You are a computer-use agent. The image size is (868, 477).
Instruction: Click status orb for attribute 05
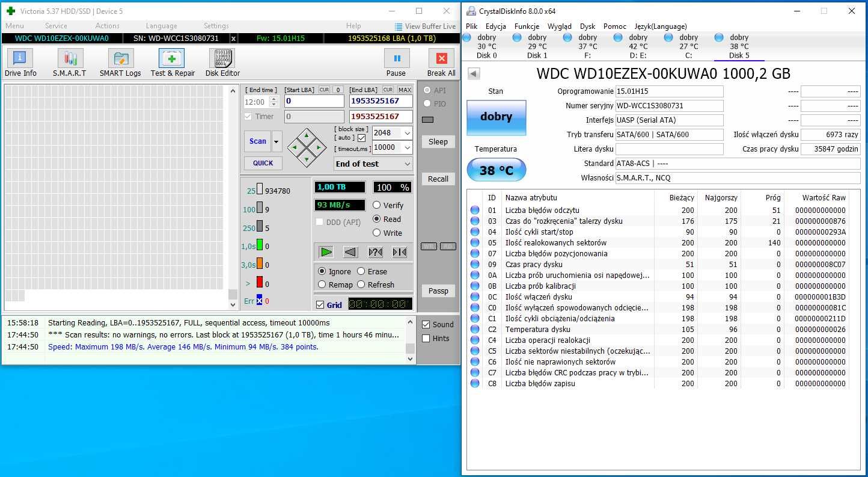pyautogui.click(x=475, y=243)
